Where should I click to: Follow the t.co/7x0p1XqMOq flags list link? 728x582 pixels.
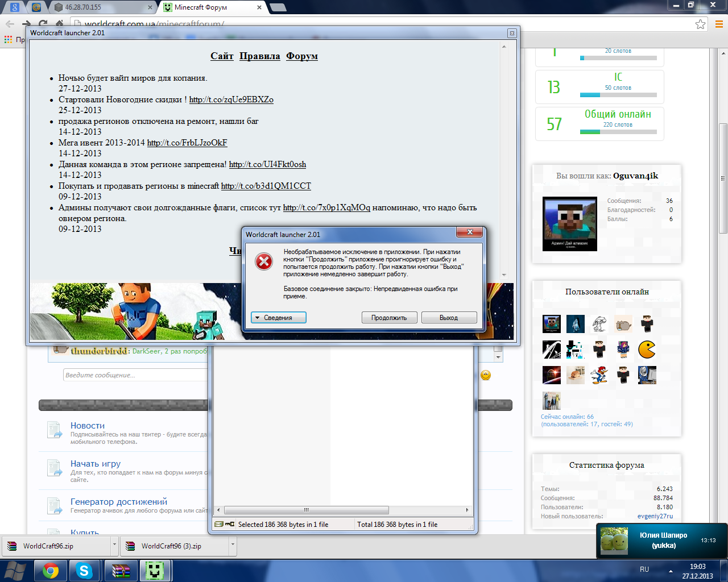pos(326,207)
